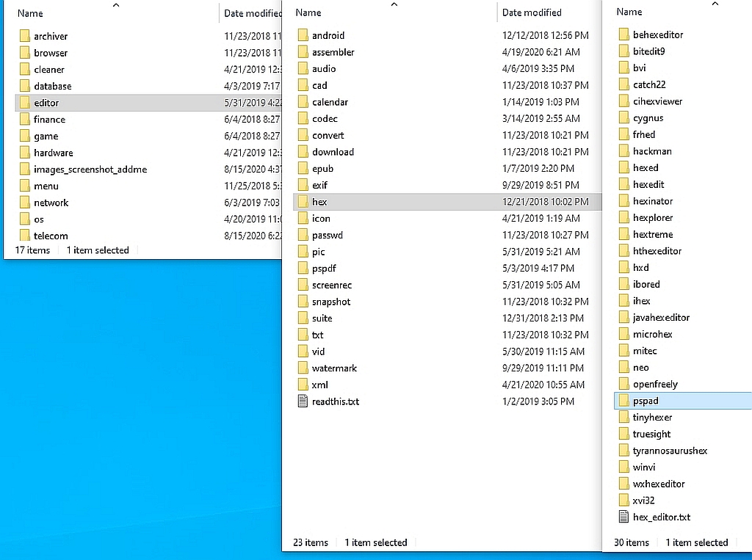Sort middle window by Name column
Image resolution: width=752 pixels, height=560 pixels.
(x=308, y=12)
